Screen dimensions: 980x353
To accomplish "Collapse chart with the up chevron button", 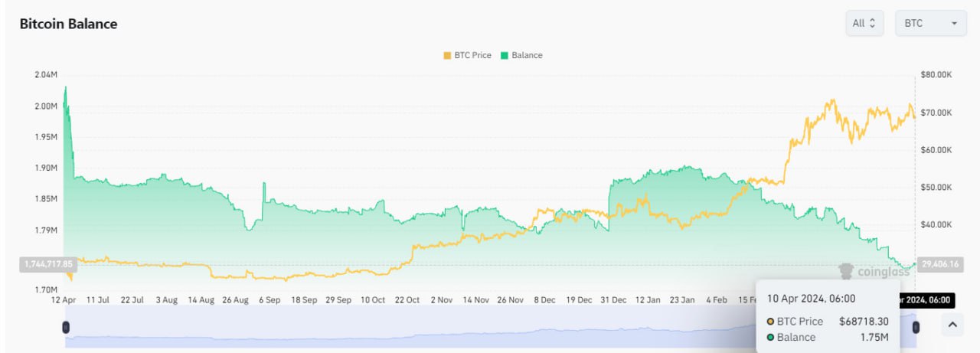I will point(952,325).
